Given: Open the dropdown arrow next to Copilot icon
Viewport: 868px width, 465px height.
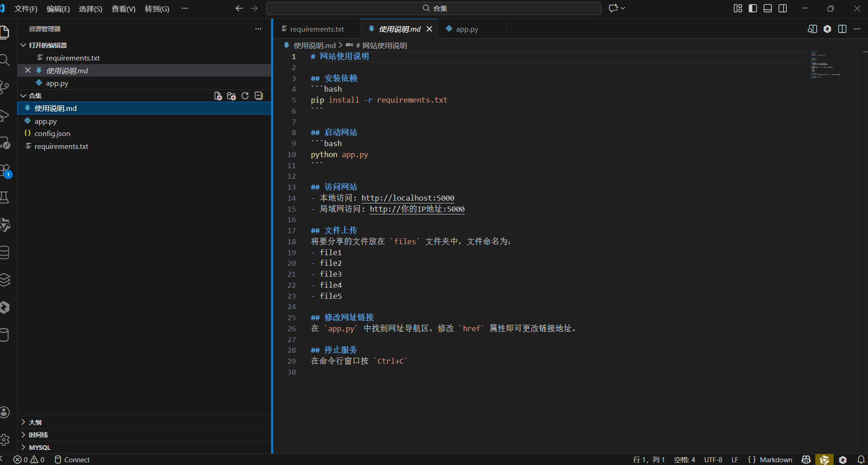Looking at the screenshot, I should 623,8.
